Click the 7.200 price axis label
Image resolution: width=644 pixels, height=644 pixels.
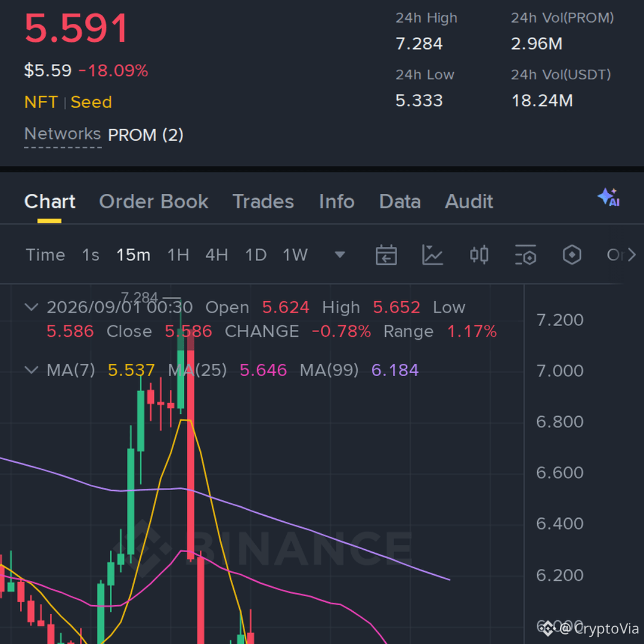point(560,320)
